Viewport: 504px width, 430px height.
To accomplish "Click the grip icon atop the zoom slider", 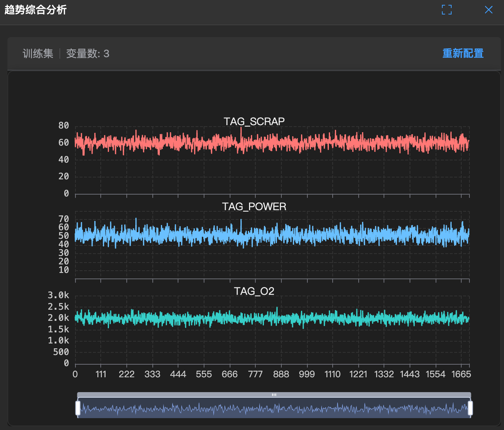I will click(274, 395).
